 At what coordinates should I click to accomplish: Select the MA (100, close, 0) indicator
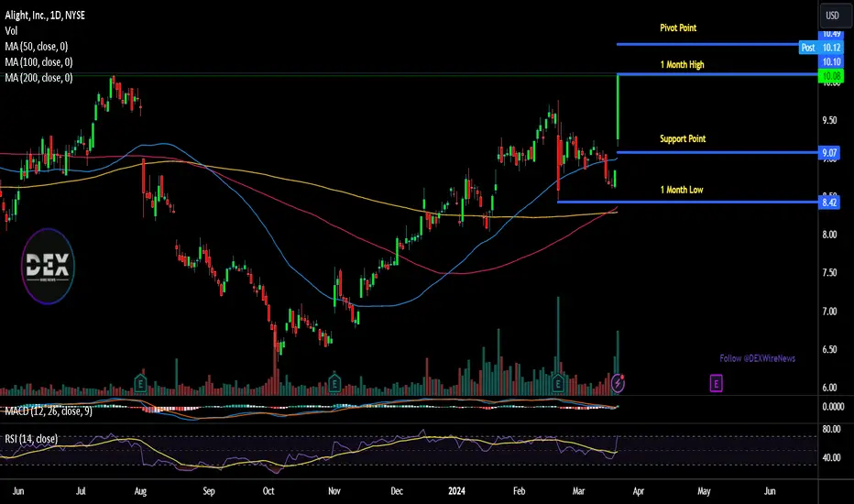pos(38,62)
